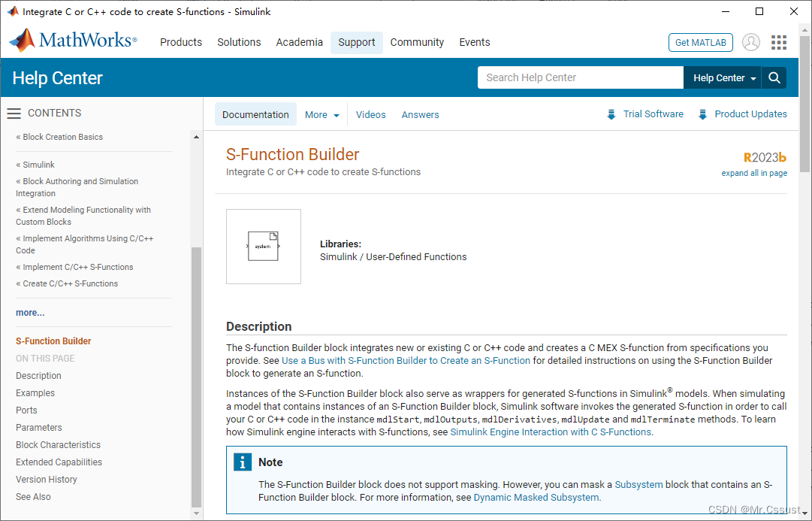Click the MATLAB icon in title bar
The width and height of the screenshot is (812, 521).
13,11
